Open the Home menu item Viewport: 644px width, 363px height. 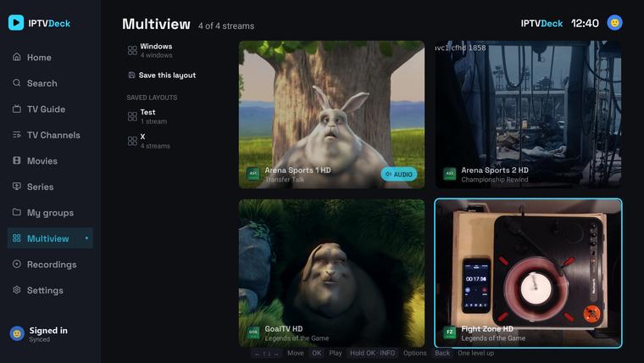click(50, 57)
